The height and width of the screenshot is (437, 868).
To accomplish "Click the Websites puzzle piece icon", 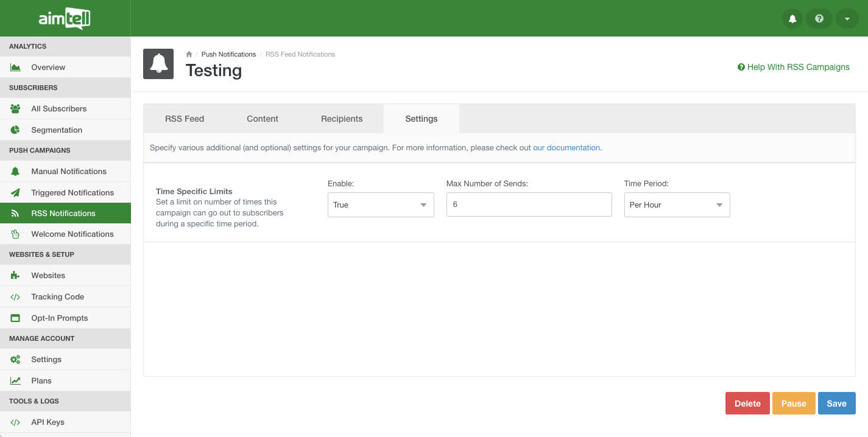I will 15,276.
